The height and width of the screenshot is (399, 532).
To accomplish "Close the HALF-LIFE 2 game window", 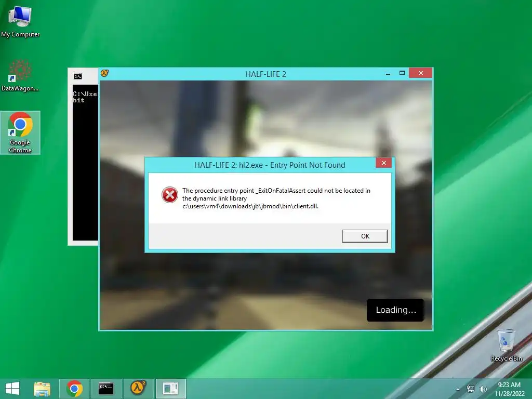I will [x=420, y=73].
